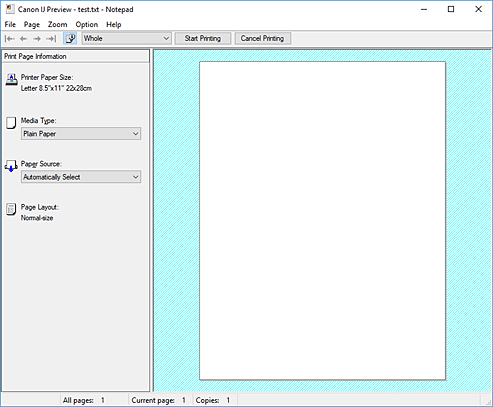
Task: Open the Page menu
Action: click(x=32, y=24)
